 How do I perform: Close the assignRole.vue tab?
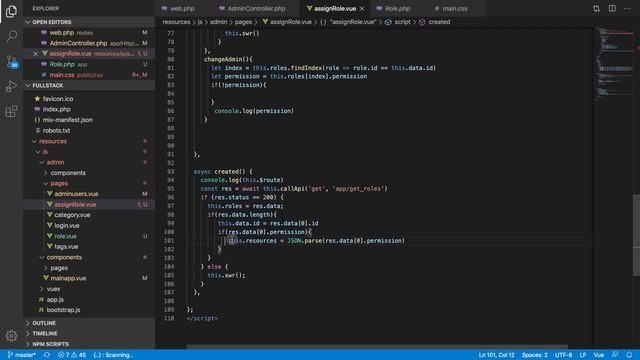[x=362, y=8]
